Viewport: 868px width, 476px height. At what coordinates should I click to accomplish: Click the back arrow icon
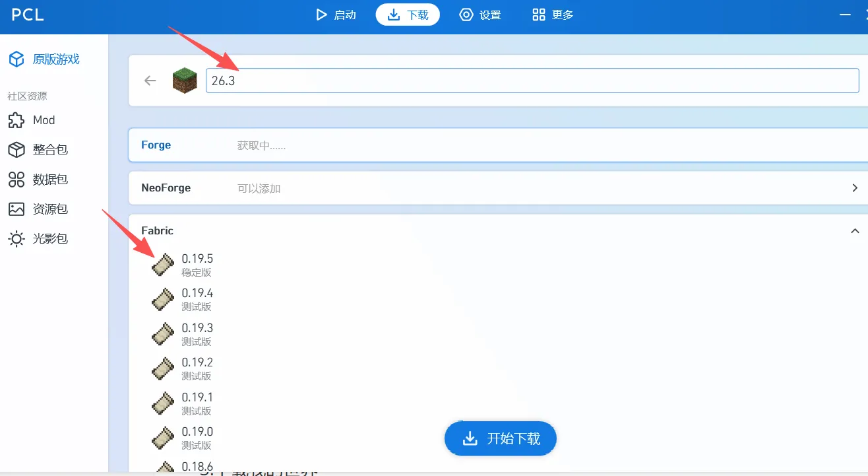click(150, 81)
